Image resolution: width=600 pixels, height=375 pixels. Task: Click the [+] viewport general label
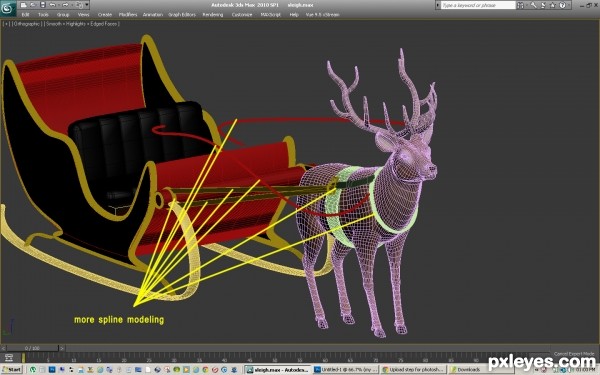[7, 24]
